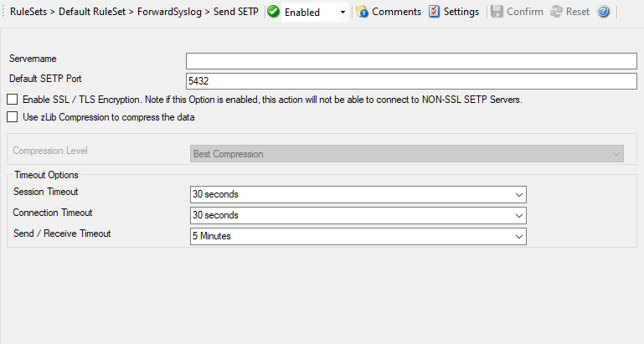The width and height of the screenshot is (644, 344).
Task: Click the Comments toolbar label
Action: point(396,12)
